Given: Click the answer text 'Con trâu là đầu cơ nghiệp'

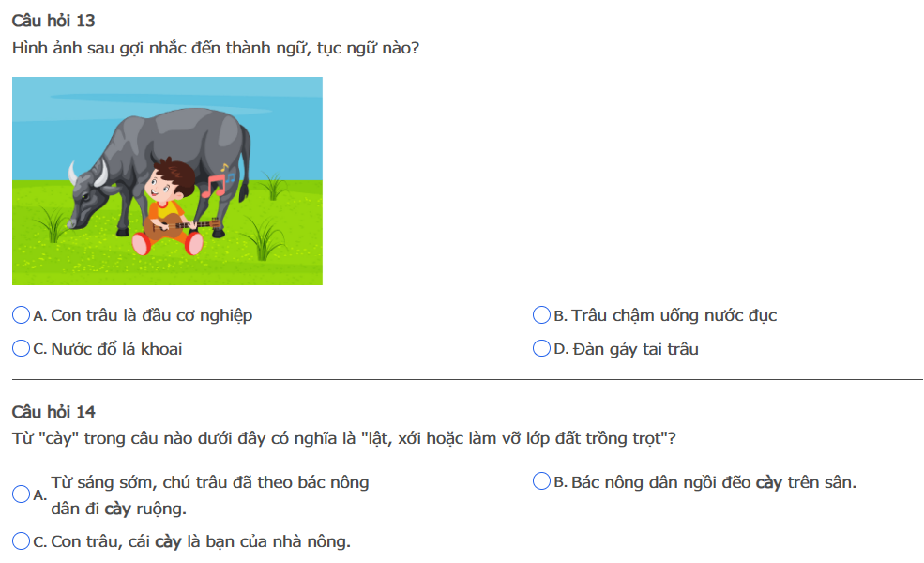Looking at the screenshot, I should click(x=151, y=316).
